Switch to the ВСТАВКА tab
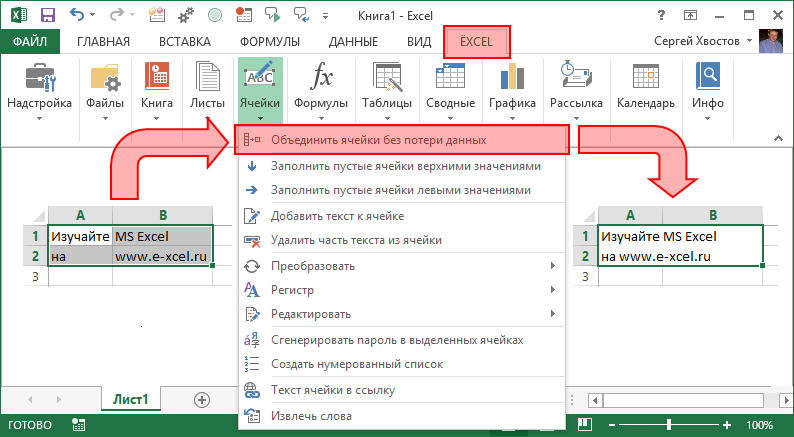The height and width of the screenshot is (437, 794). [185, 42]
